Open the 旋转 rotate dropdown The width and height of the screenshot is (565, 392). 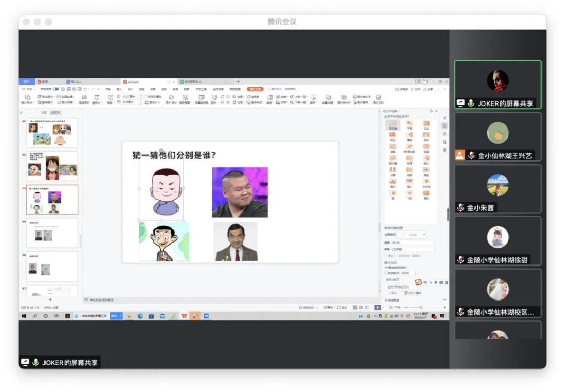click(x=270, y=99)
